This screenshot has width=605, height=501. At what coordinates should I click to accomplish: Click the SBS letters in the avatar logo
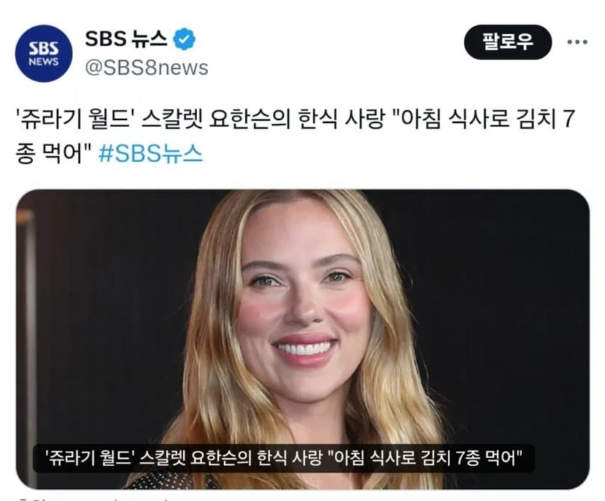pyautogui.click(x=44, y=49)
